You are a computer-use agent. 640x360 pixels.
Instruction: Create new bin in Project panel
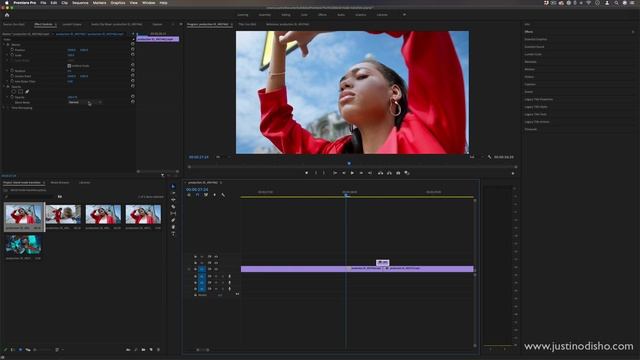point(143,350)
